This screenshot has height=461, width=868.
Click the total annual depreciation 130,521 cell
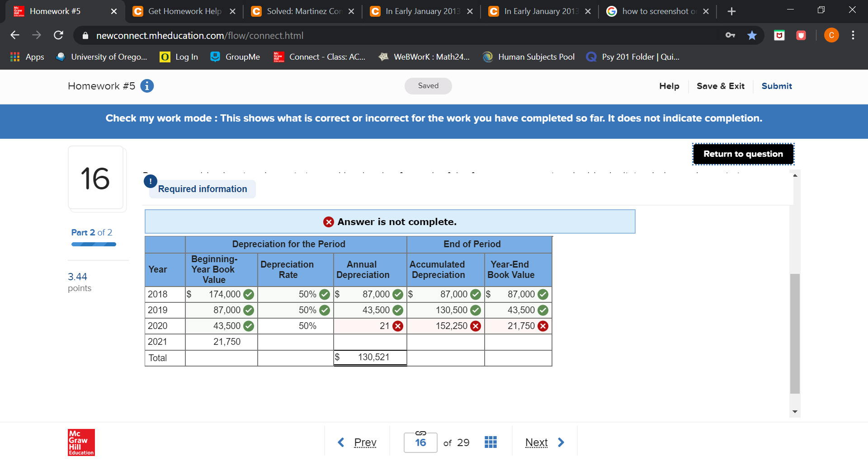coord(370,358)
